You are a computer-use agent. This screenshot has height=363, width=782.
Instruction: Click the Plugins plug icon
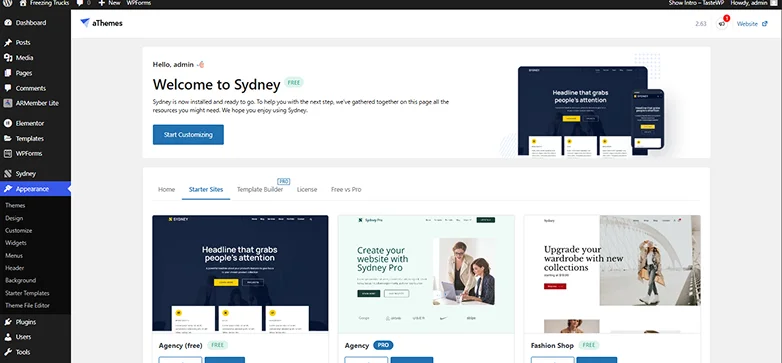coord(8,322)
